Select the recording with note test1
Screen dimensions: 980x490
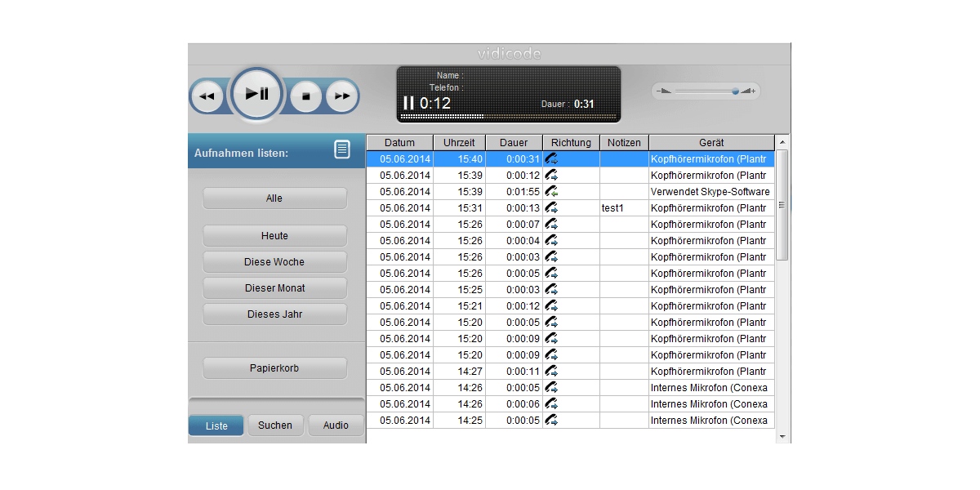[x=612, y=208]
